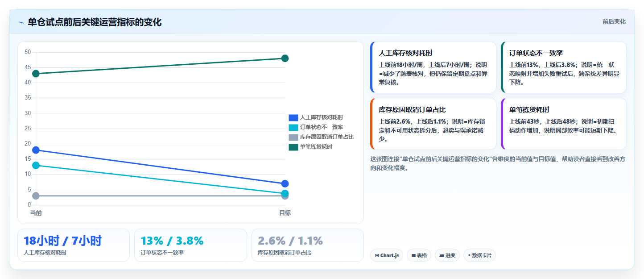
Task: Click the star icon in 数据卡片 tag
Action: [x=469, y=255]
